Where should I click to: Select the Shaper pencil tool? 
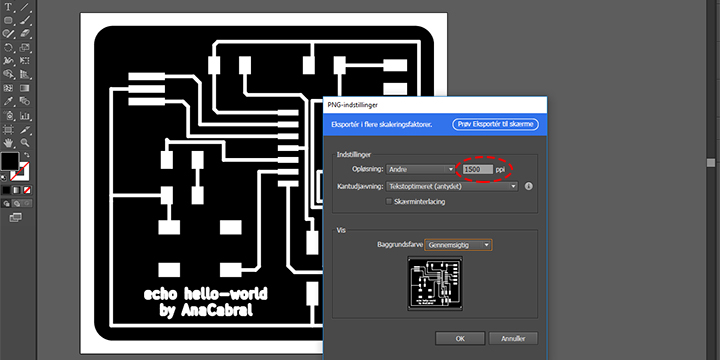click(x=8, y=34)
